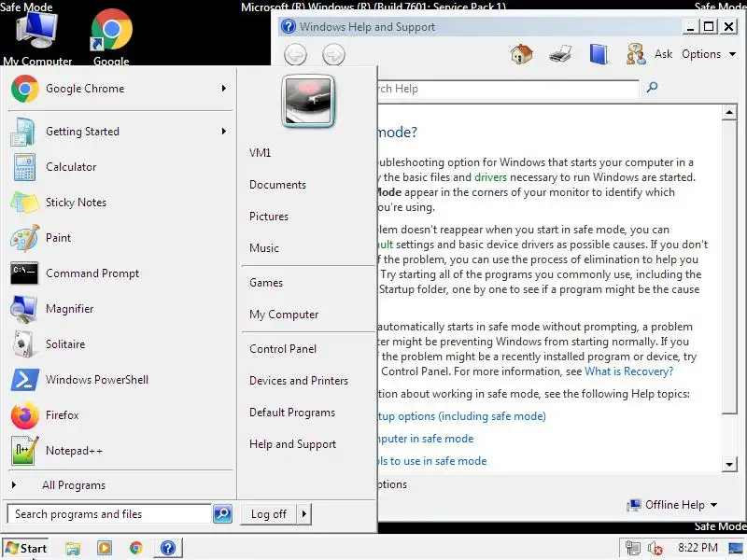Open My Computer from Start menu right pane
This screenshot has height=560, width=747.
284,315
